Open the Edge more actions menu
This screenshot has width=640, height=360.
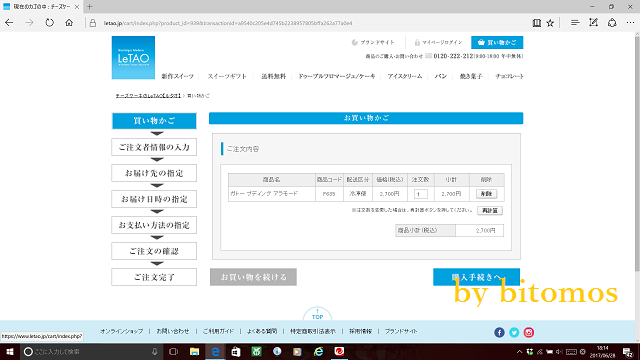pos(630,23)
